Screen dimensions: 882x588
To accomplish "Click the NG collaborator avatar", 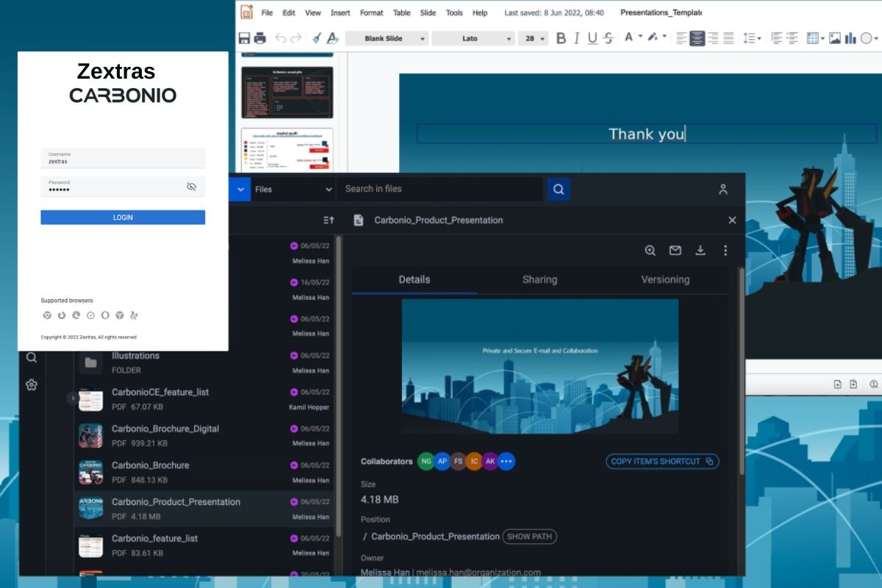I will [x=426, y=462].
